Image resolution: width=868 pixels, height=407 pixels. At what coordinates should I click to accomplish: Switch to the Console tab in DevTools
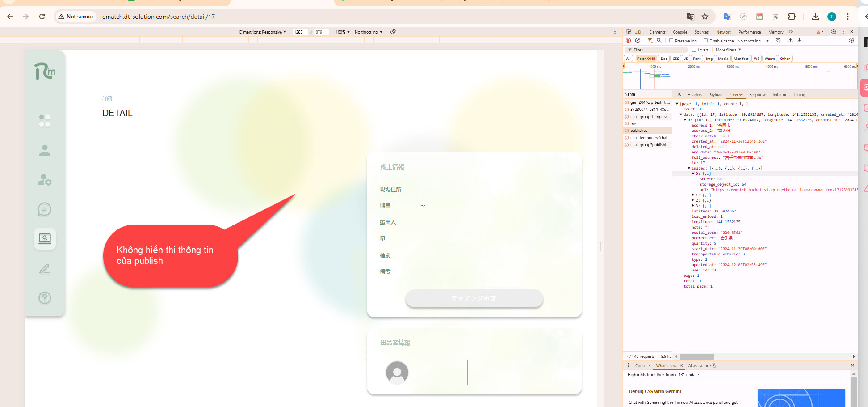click(x=680, y=32)
